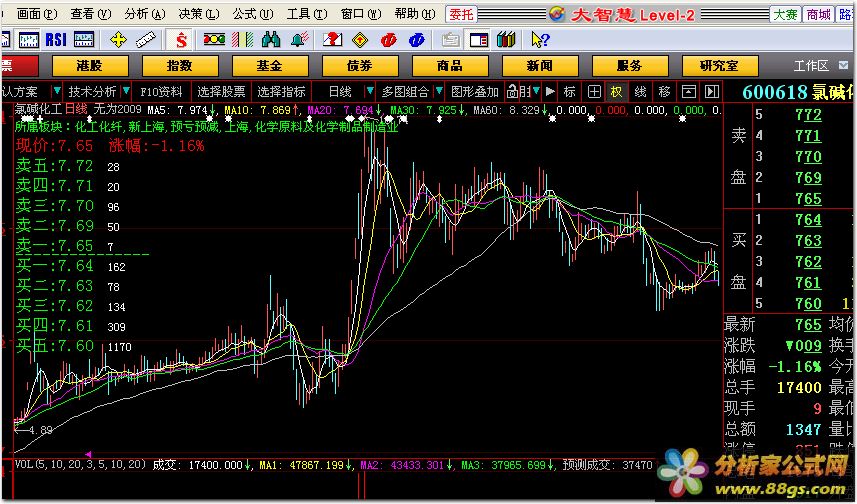The height and width of the screenshot is (504, 857).
Task: Click the window box icon in chart toolbar
Action: pos(689,92)
